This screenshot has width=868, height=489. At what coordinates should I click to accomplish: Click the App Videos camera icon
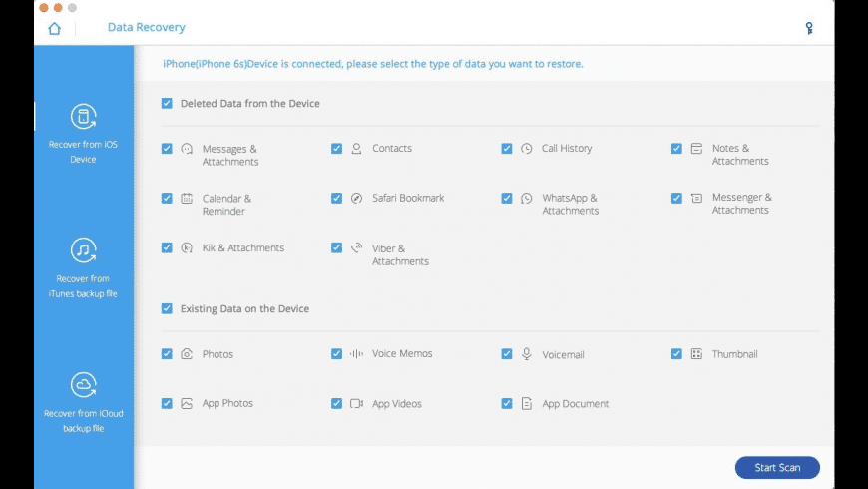click(x=356, y=404)
